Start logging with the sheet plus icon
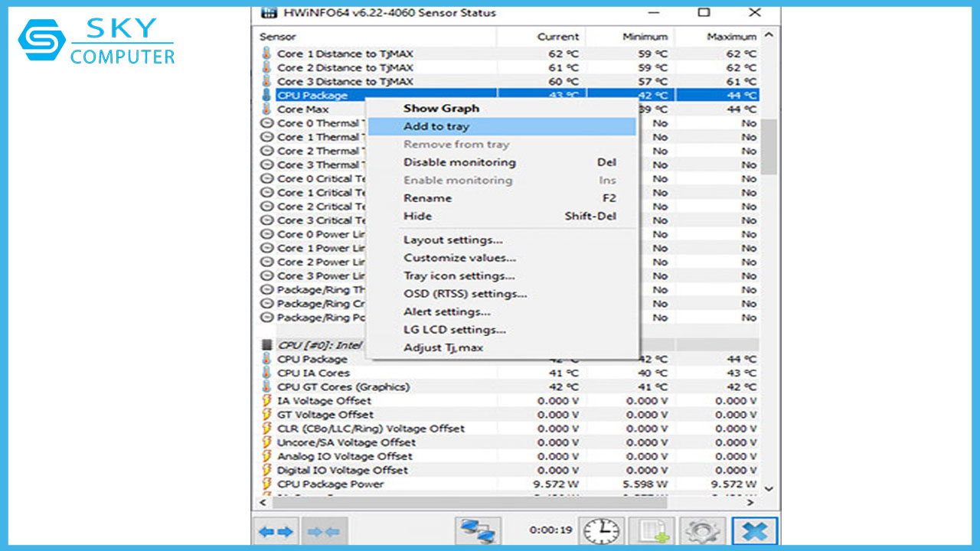This screenshot has width=980, height=551. (651, 531)
